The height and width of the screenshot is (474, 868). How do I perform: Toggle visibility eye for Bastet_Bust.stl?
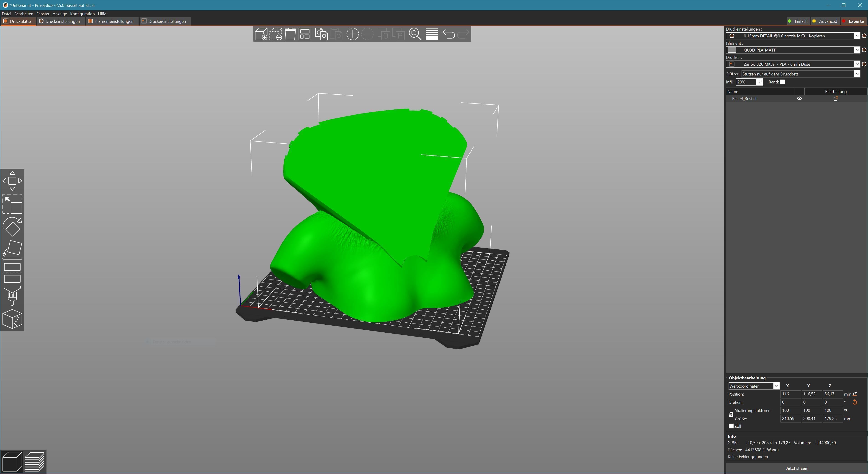[x=799, y=99]
